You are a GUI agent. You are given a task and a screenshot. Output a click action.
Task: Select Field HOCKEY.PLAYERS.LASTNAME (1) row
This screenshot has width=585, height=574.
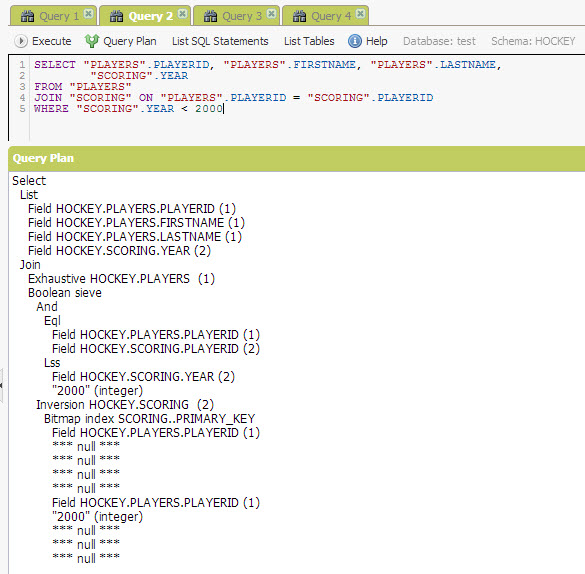pos(135,237)
